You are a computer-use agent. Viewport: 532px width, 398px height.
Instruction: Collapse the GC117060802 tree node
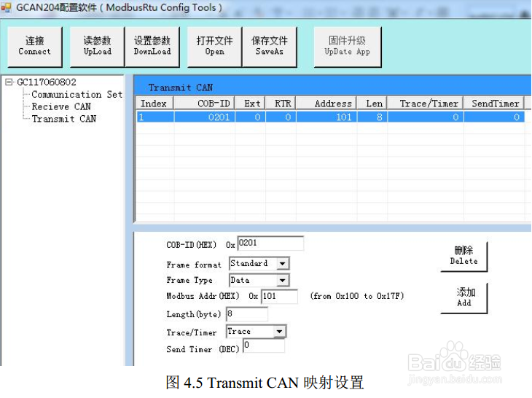pyautogui.click(x=9, y=82)
